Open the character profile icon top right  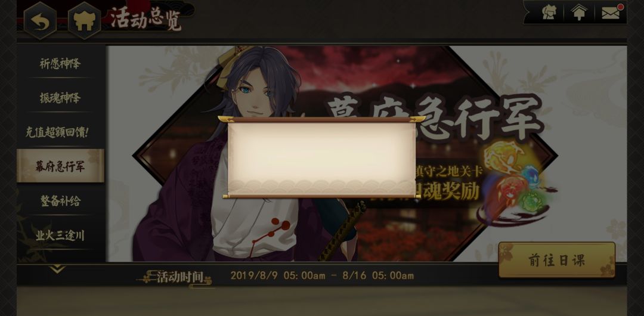[x=549, y=13]
